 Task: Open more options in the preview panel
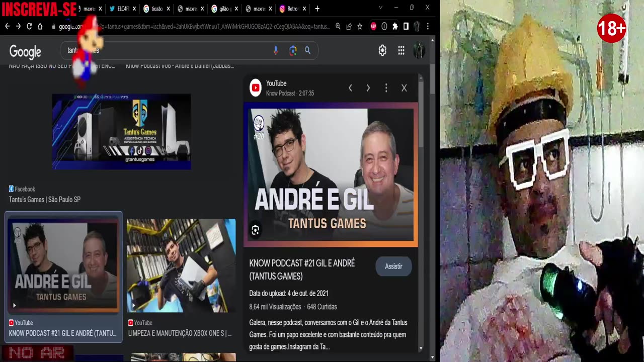click(x=386, y=88)
